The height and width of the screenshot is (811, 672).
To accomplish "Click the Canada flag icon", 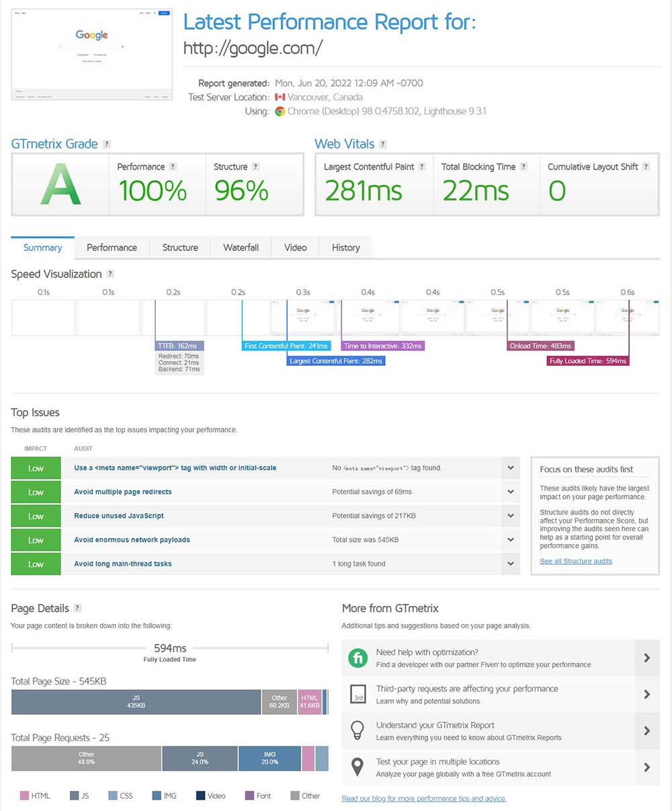I will 280,98.
